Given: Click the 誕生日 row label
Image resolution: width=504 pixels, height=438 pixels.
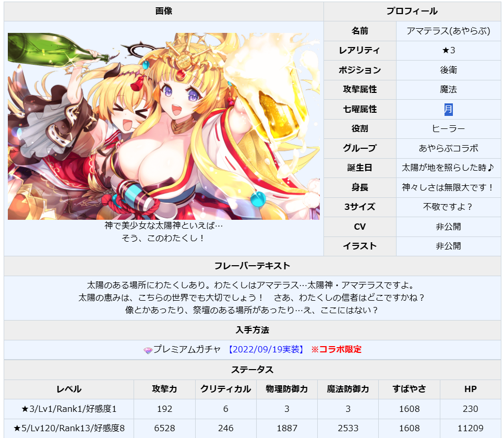Looking at the screenshot, I should point(359,168).
